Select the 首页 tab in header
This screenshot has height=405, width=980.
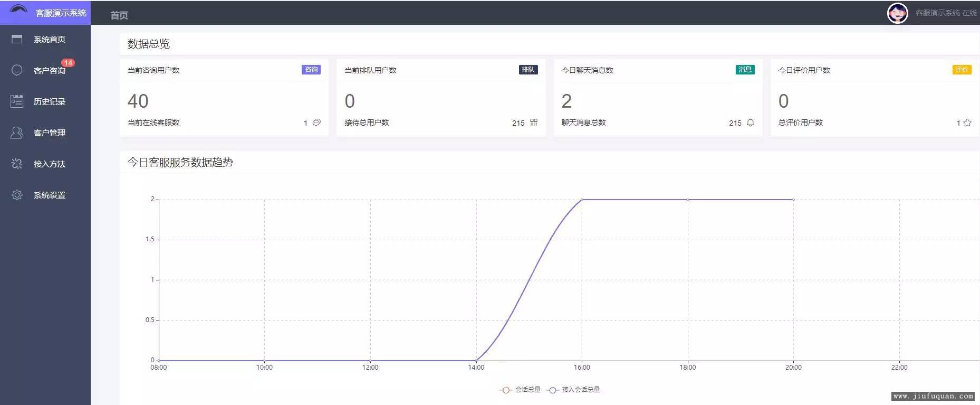click(119, 15)
